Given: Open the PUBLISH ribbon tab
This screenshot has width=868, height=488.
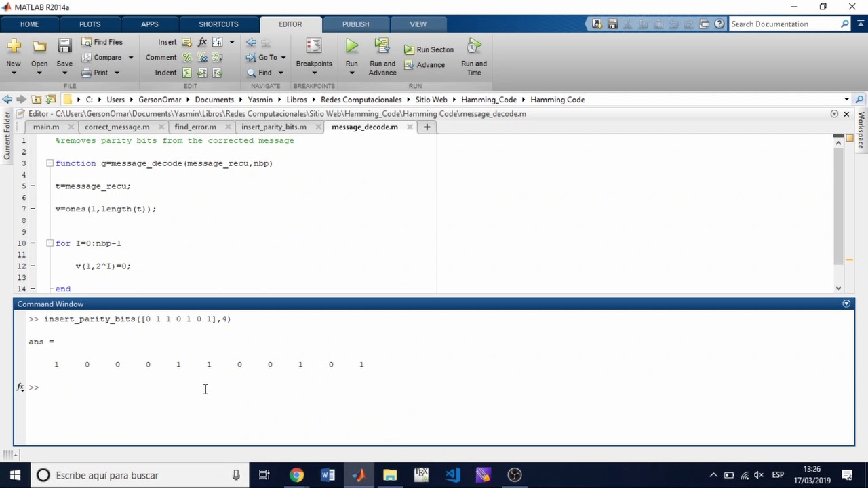Looking at the screenshot, I should point(355,24).
